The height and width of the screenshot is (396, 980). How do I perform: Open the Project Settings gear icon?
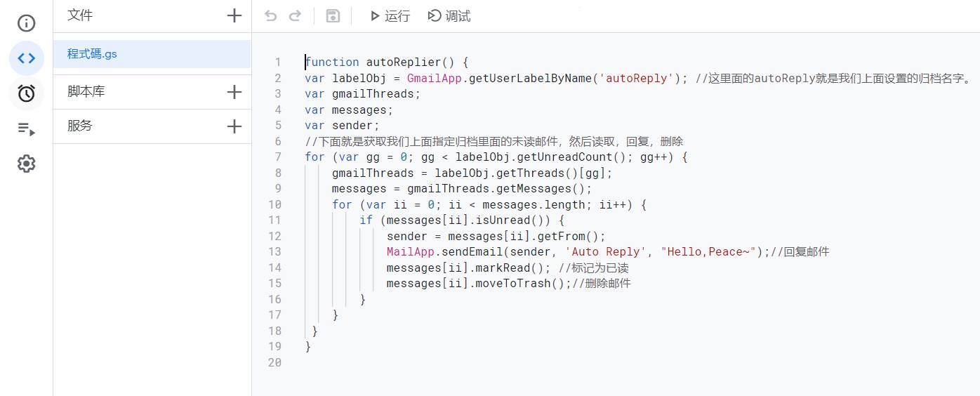27,164
